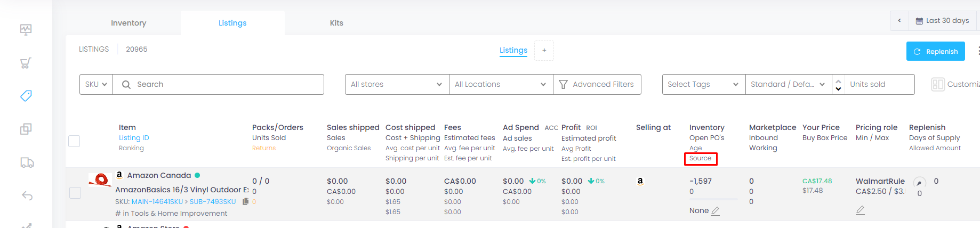The height and width of the screenshot is (228, 980).
Task: Click the Pricing role column header
Action: pyautogui.click(x=877, y=127)
